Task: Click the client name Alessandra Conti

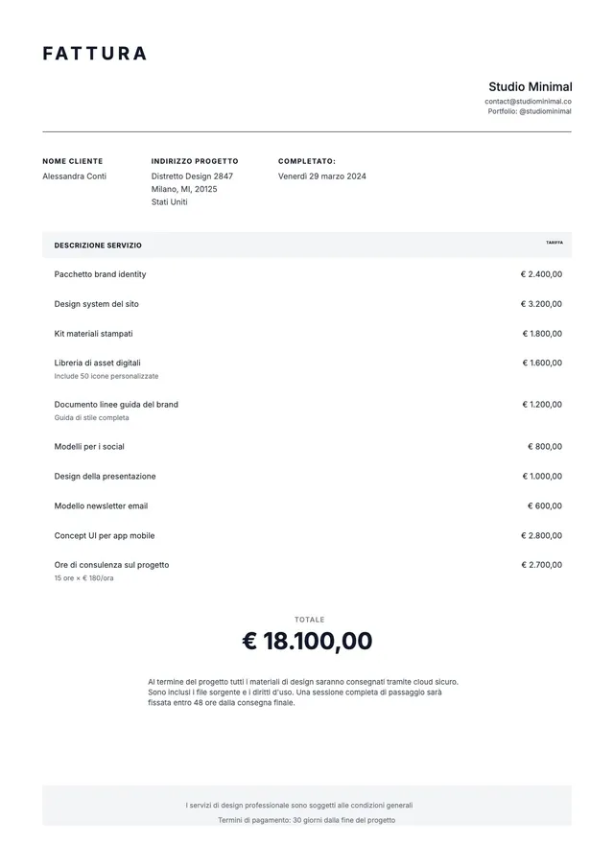Action: tap(74, 176)
